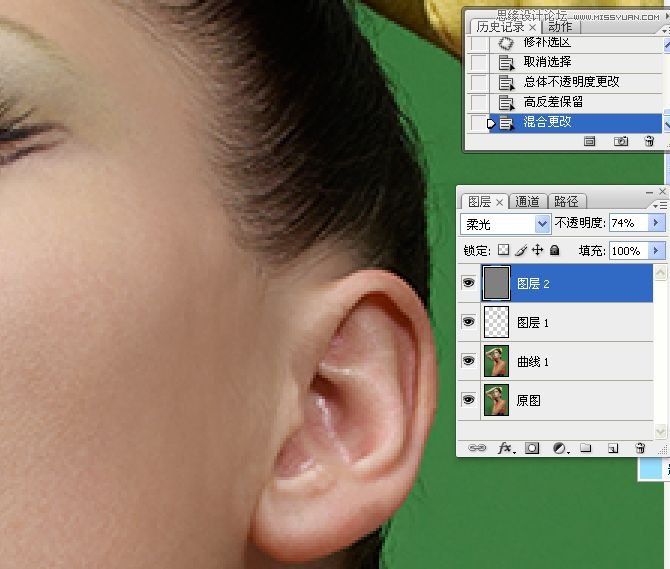Switch to the 图层 tab
The image size is (670, 569).
[x=479, y=202]
